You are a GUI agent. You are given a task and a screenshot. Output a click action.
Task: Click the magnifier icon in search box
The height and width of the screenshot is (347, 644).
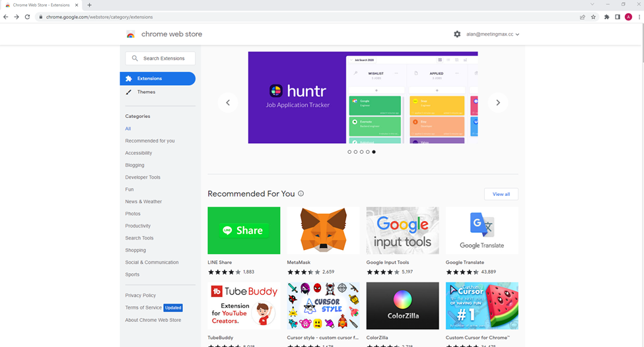coord(135,58)
